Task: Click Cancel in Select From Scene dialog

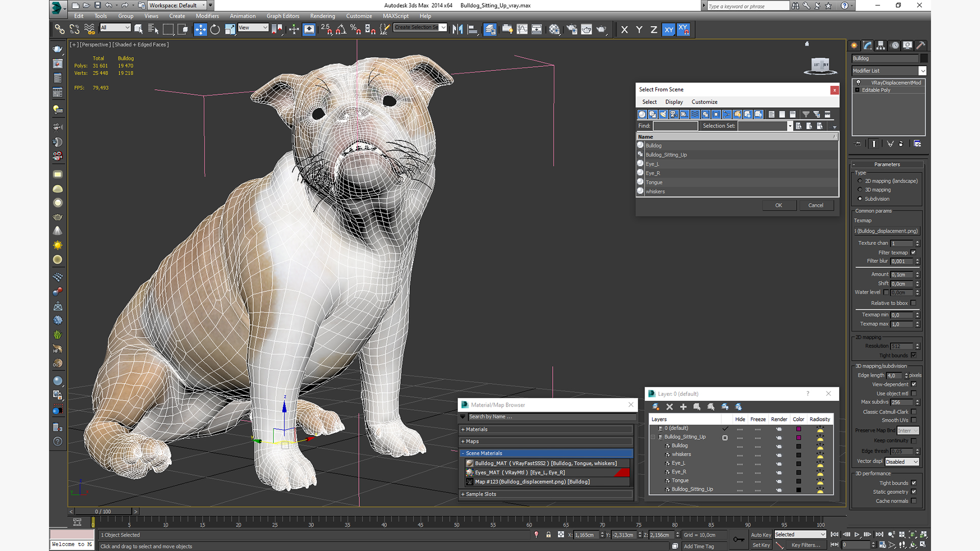Action: pos(816,206)
